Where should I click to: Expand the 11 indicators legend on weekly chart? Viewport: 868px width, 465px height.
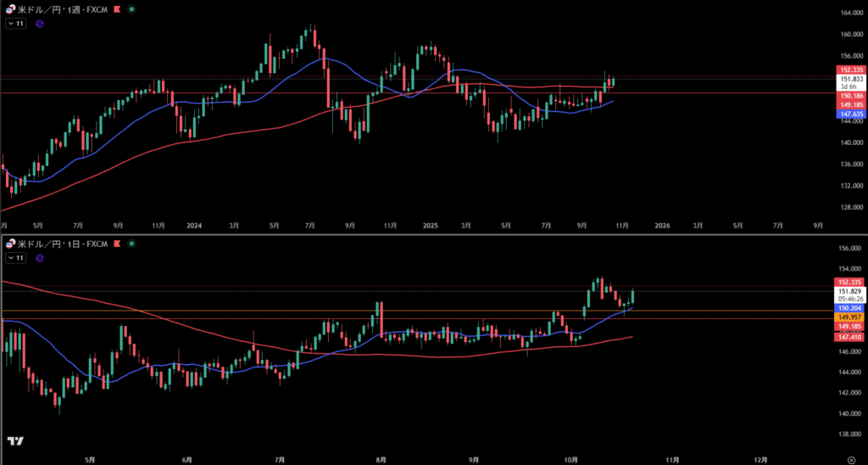pos(16,24)
